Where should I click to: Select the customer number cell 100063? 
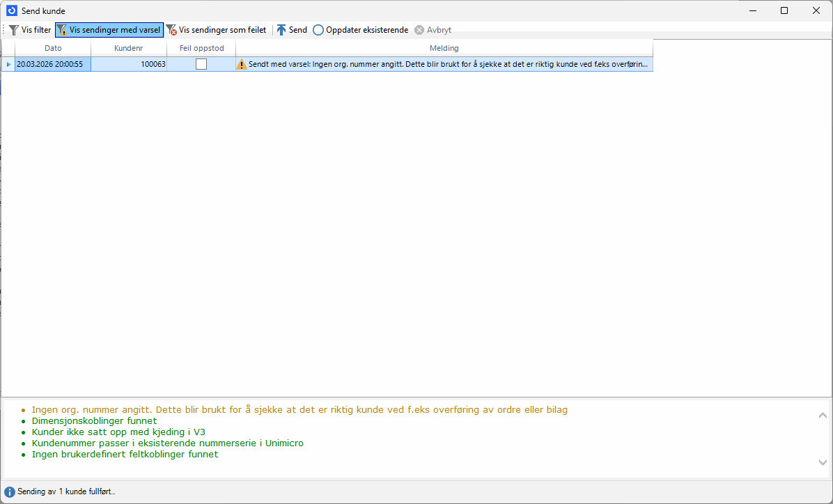[128, 64]
